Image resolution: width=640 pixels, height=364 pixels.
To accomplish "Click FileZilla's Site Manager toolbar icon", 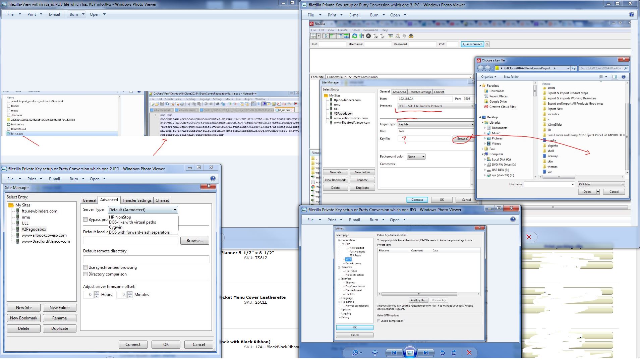I will 313,36.
